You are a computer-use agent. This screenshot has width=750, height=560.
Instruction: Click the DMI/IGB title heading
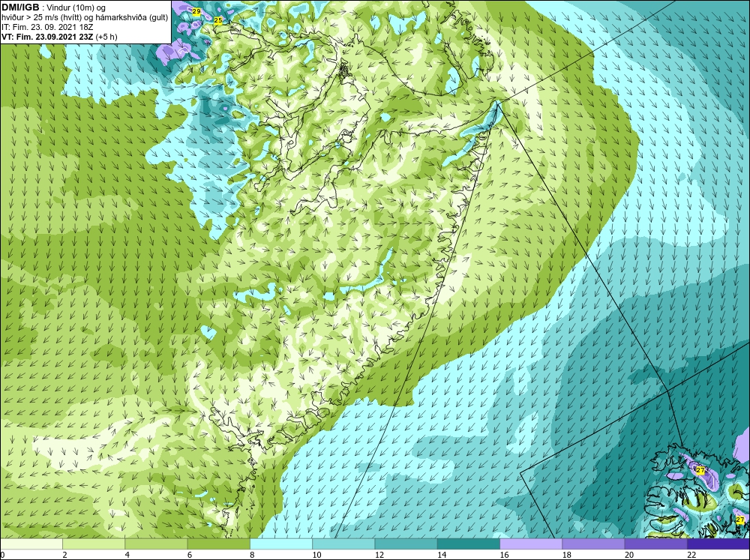click(x=20, y=7)
